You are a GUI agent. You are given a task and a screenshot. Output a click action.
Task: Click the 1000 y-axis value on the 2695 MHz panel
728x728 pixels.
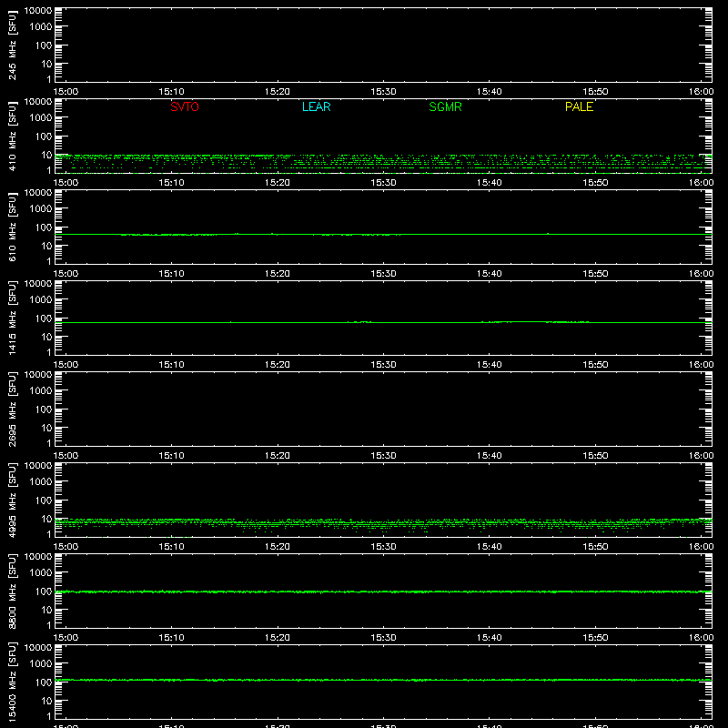point(41,391)
